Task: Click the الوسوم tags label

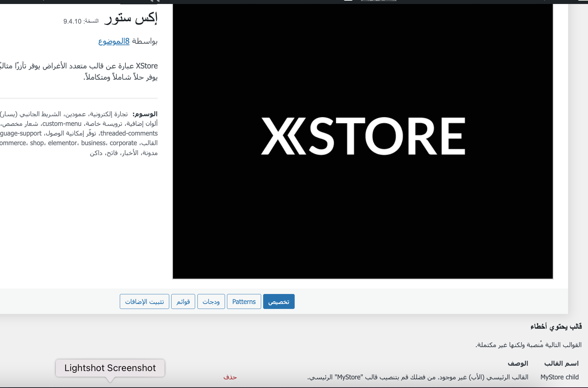Action: 145,114
